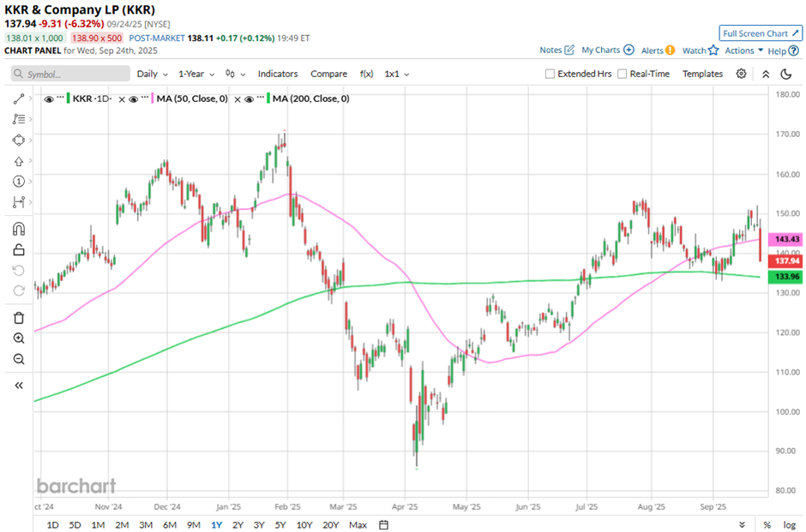Click the zoom out magnifier icon
This screenshot has width=806, height=532.
(x=19, y=359)
